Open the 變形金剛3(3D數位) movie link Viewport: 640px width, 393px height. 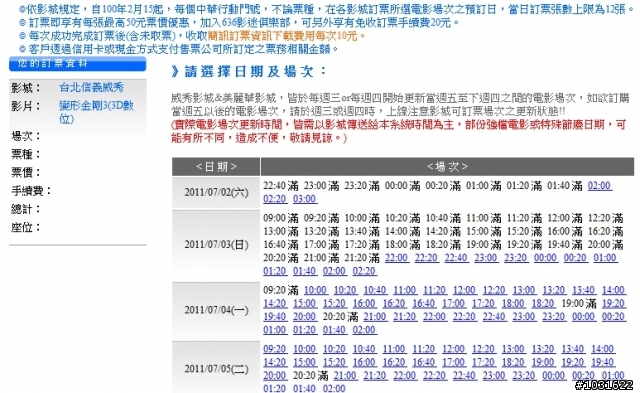tap(96, 112)
